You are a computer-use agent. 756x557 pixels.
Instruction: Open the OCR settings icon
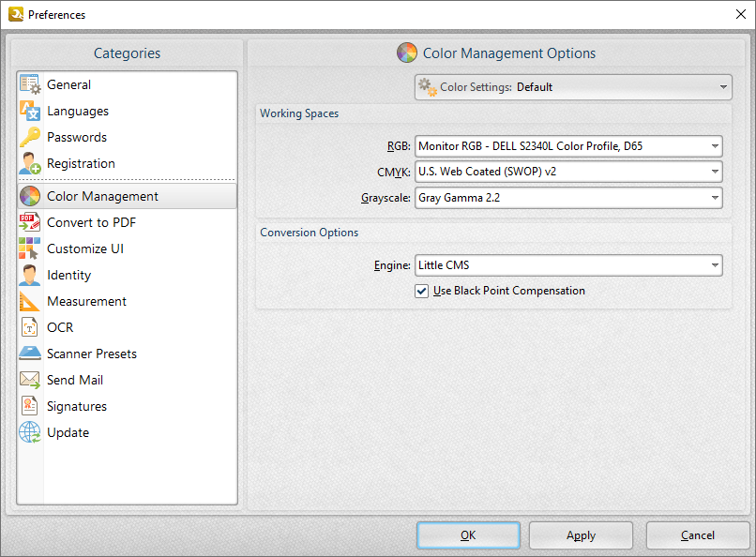[x=30, y=327]
